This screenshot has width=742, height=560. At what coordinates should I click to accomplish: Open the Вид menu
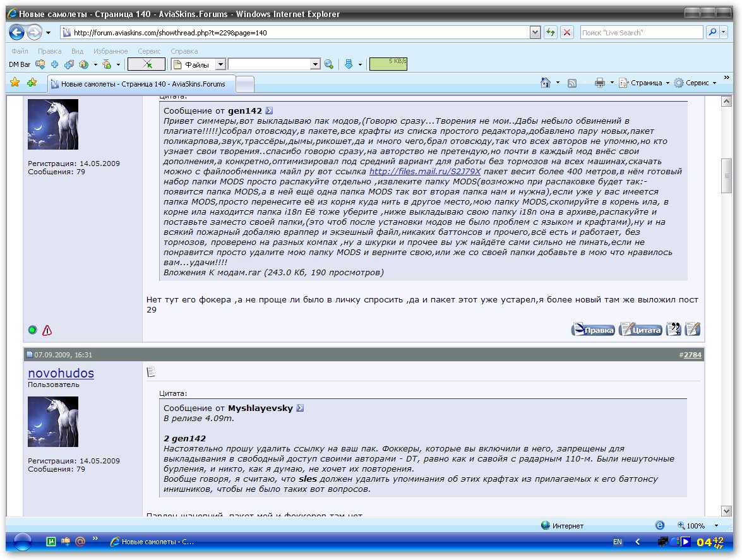tap(77, 51)
